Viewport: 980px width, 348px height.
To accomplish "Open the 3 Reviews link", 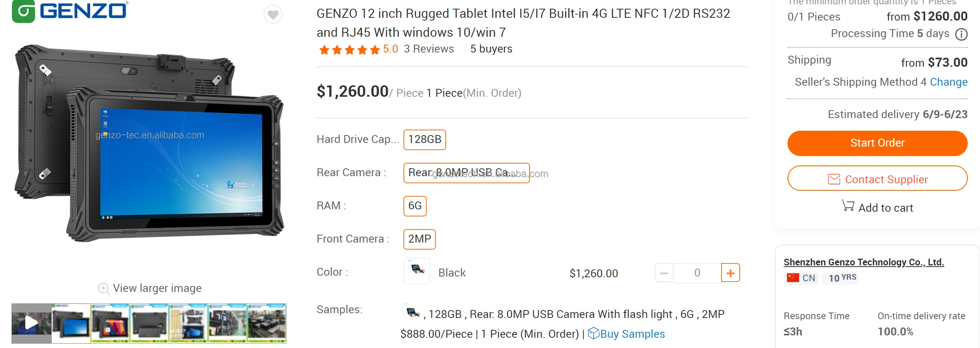I will coord(429,49).
